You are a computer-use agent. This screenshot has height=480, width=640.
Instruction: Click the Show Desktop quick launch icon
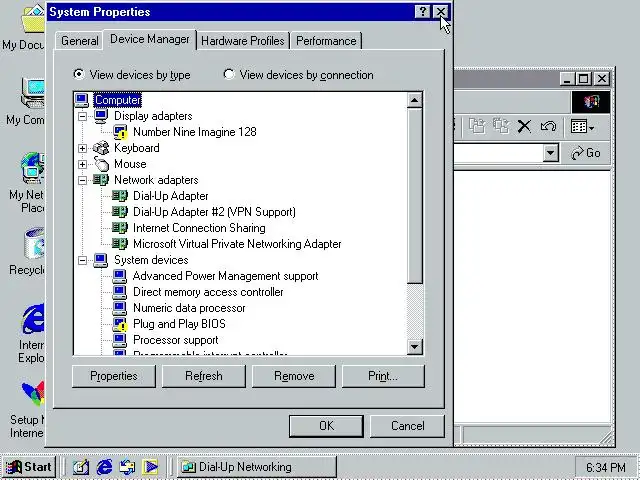tap(81, 467)
